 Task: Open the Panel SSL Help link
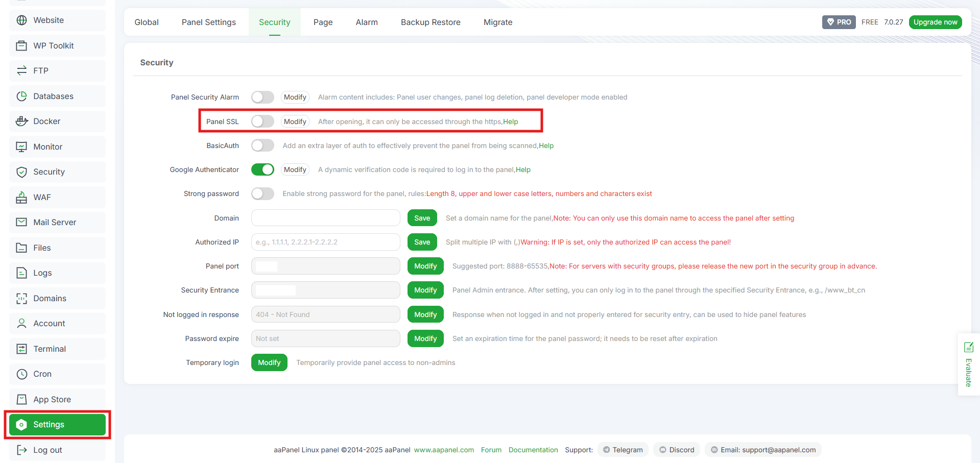tap(511, 121)
